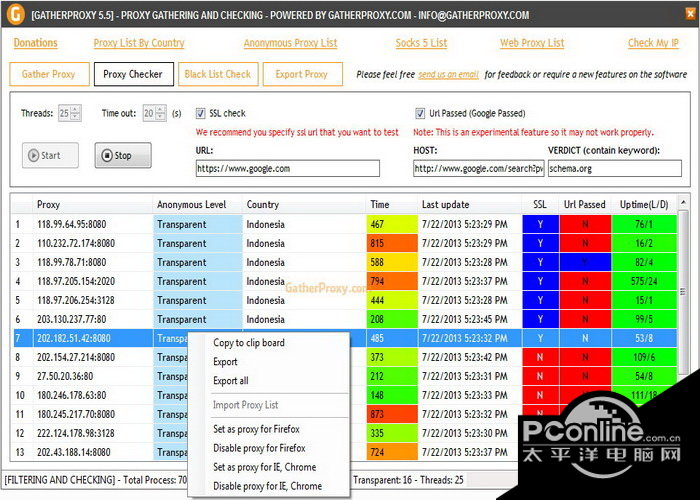This screenshot has width=700, height=500.
Task: Switch to the Export Proxy tab
Action: (x=303, y=74)
